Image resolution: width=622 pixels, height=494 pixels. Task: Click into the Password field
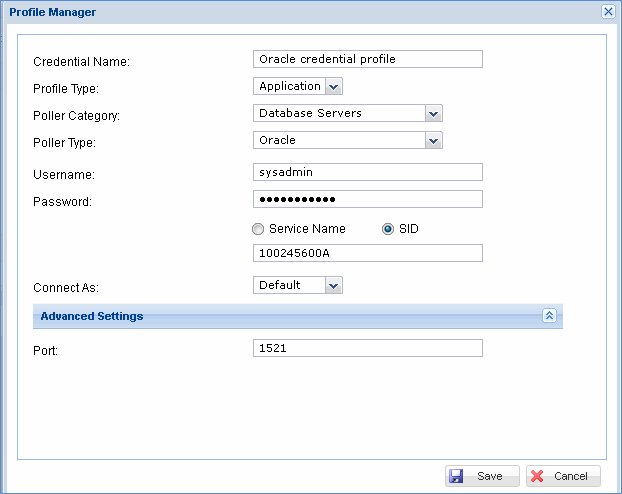pos(368,199)
